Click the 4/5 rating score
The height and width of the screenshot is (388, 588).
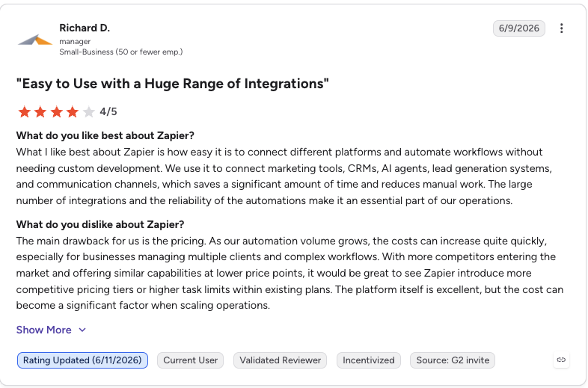(108, 111)
